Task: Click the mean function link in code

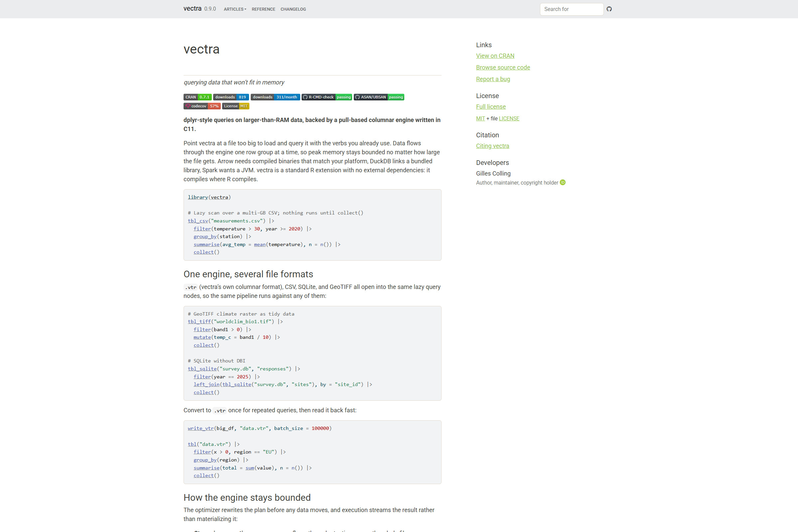Action: [x=260, y=244]
